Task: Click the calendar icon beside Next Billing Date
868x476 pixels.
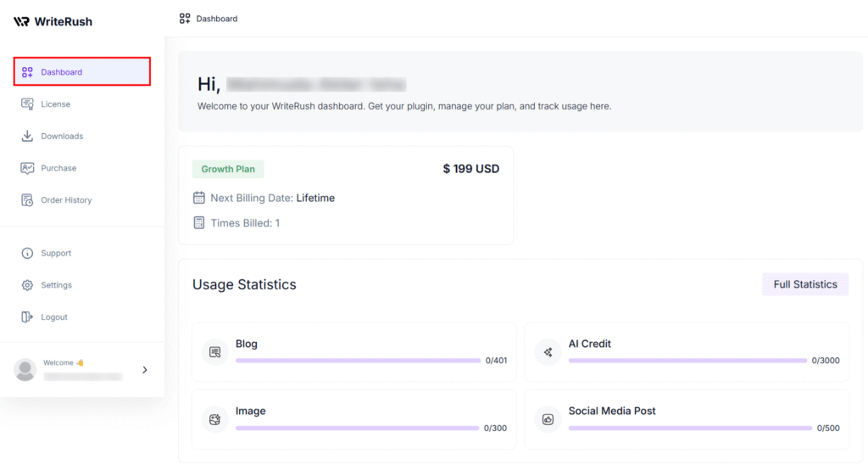Action: click(x=198, y=197)
